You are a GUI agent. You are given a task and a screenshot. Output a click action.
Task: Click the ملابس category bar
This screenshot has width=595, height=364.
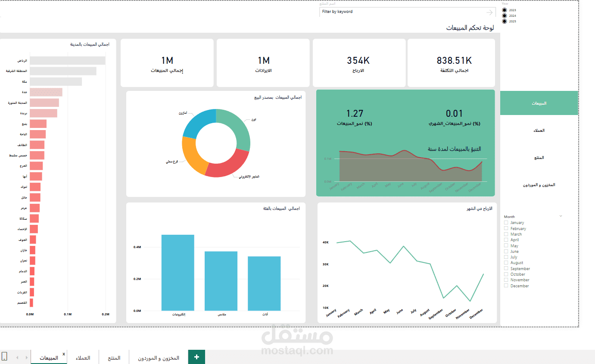[221, 281]
